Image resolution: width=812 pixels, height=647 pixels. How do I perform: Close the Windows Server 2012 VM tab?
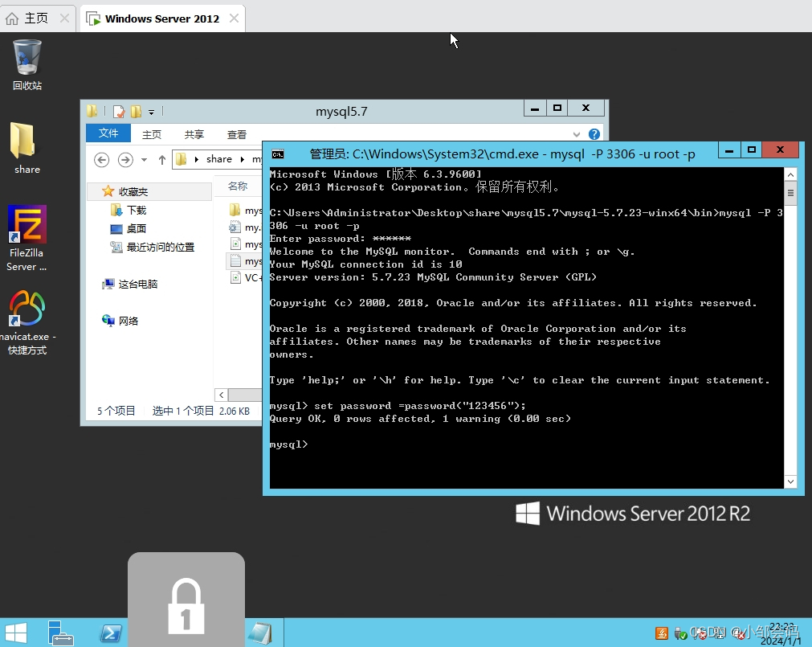click(x=234, y=18)
